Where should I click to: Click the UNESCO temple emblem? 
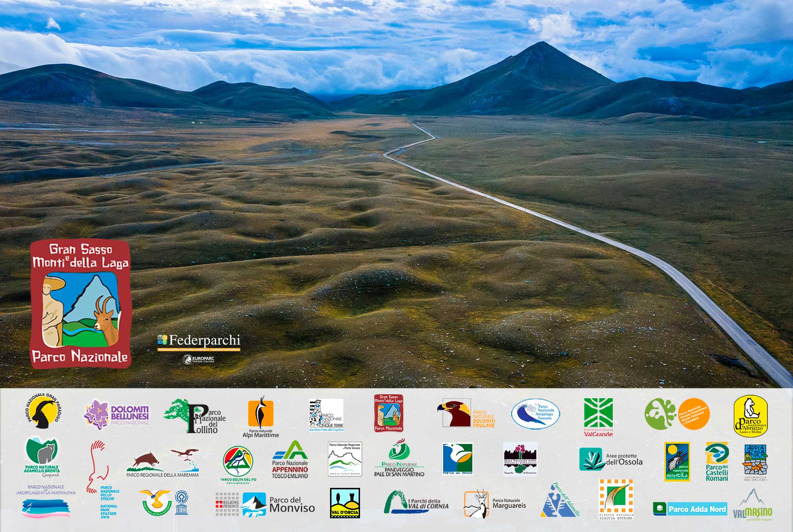pyautogui.click(x=182, y=503)
